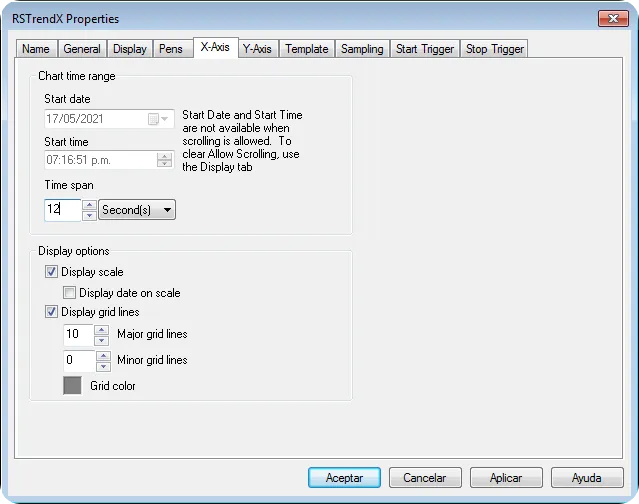Screen dimensions: 639x504
Task: Select the Pens tab
Action: (171, 49)
